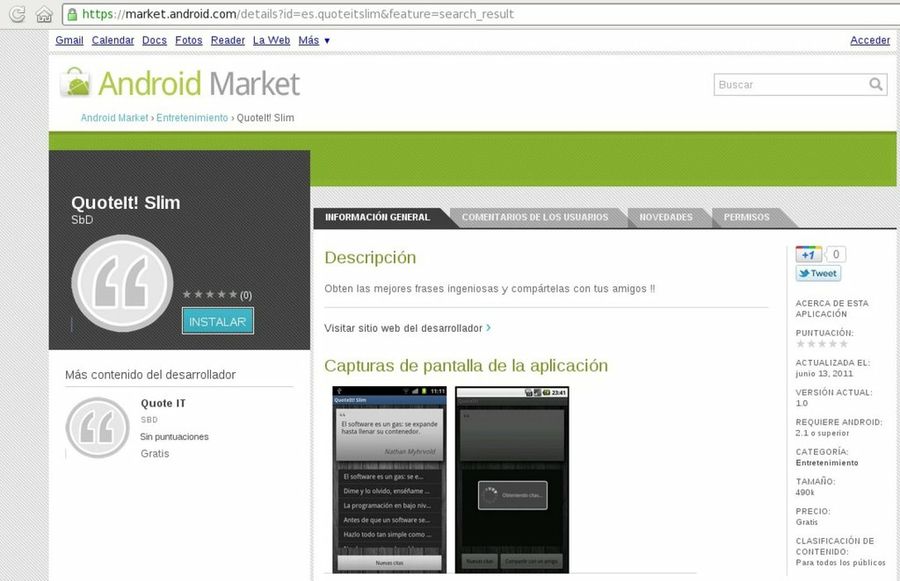The height and width of the screenshot is (581, 900).
Task: Open the developer website link arrow
Action: click(x=488, y=328)
